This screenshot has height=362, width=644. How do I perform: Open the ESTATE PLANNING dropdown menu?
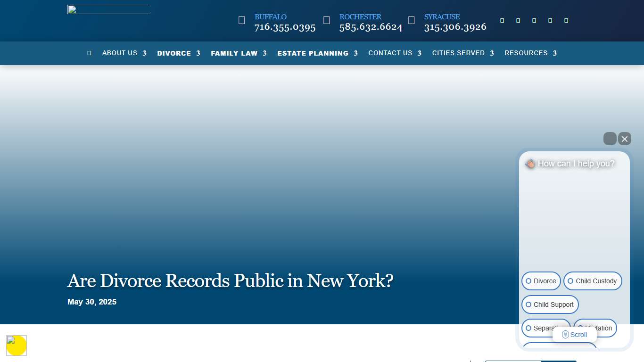[x=317, y=53]
